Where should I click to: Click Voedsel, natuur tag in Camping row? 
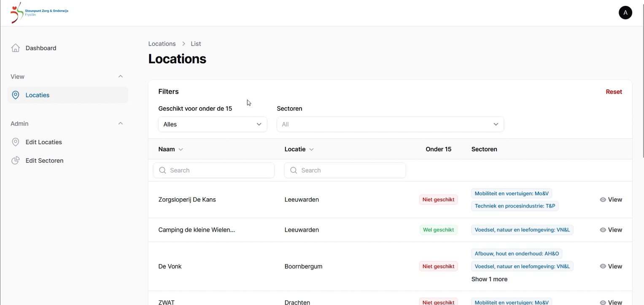click(x=522, y=230)
